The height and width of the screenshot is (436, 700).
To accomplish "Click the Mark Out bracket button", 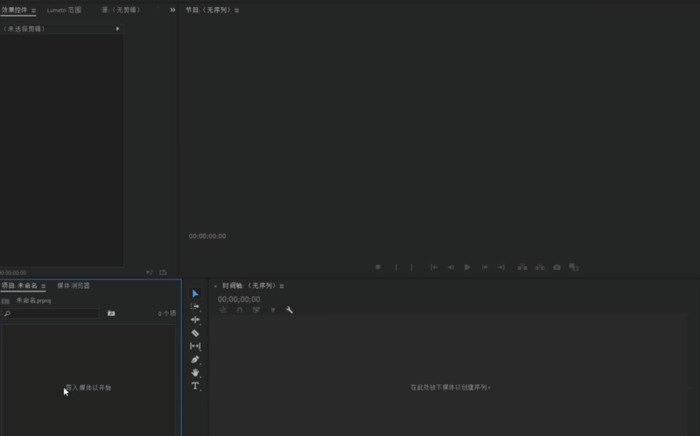I will 412,267.
